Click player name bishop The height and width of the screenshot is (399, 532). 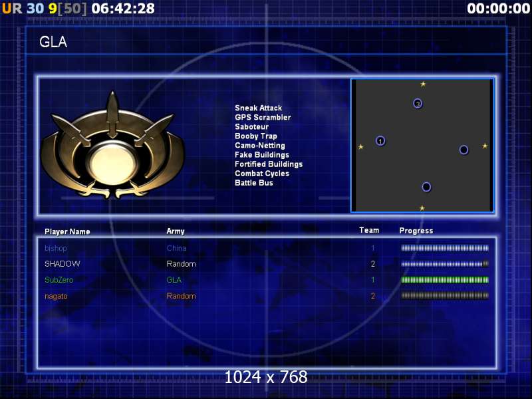click(56, 248)
